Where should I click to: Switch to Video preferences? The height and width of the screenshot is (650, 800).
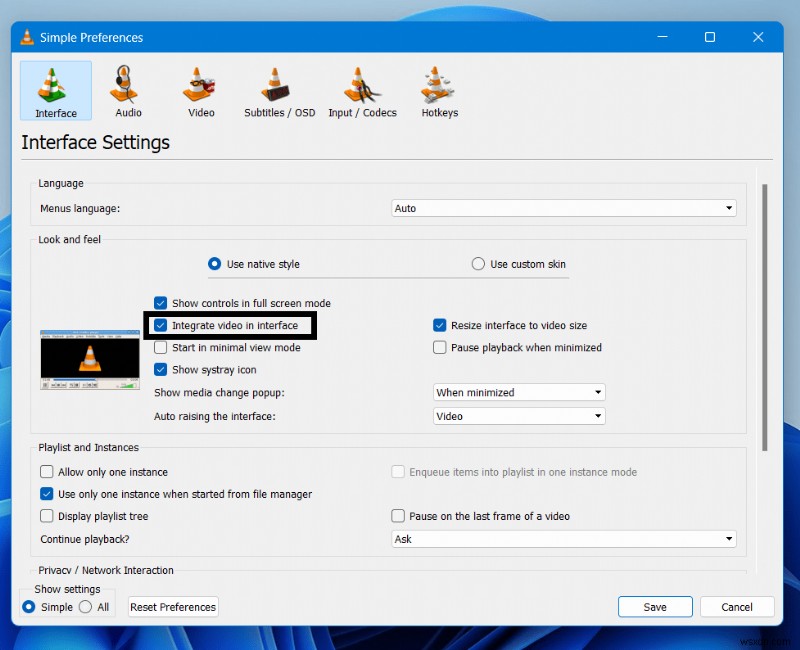(200, 90)
